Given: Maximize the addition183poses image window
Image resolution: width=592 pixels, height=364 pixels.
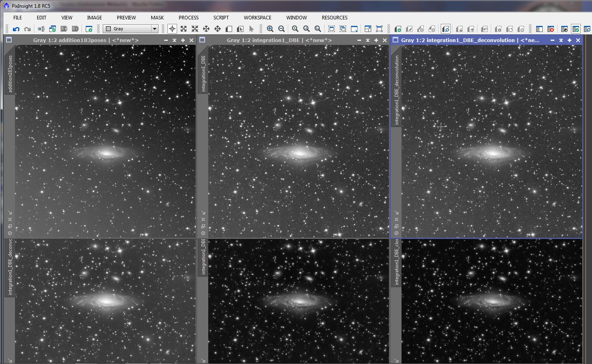Looking at the screenshot, I should pyautogui.click(x=183, y=40).
